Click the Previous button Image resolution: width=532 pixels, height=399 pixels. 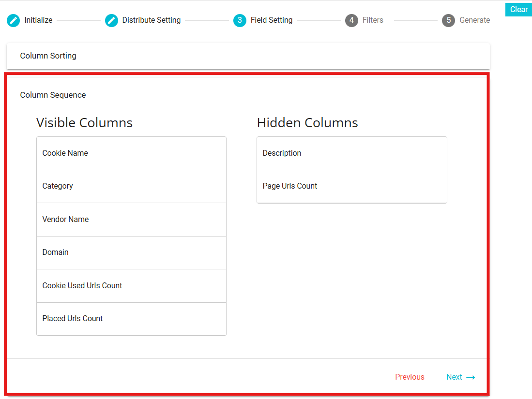(410, 377)
